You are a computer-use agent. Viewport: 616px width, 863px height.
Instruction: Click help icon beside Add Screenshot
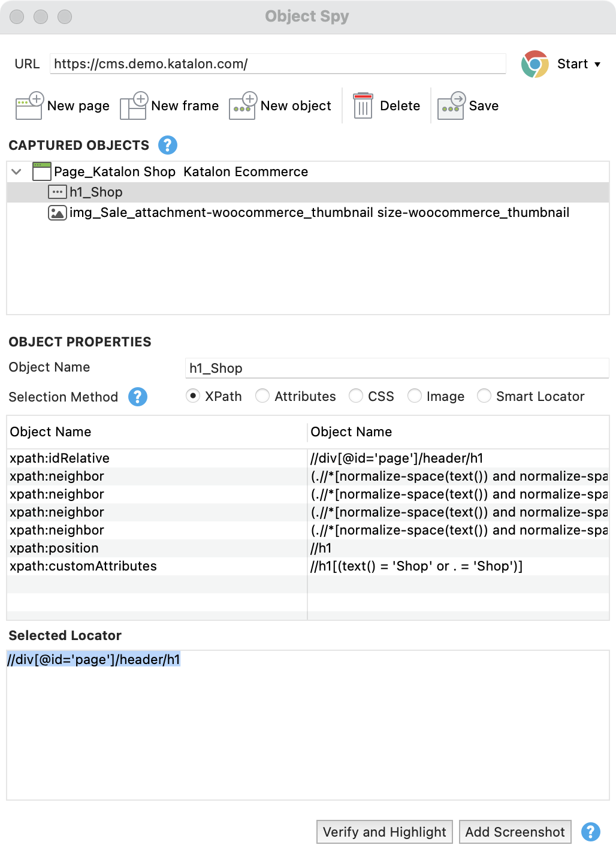[591, 832]
